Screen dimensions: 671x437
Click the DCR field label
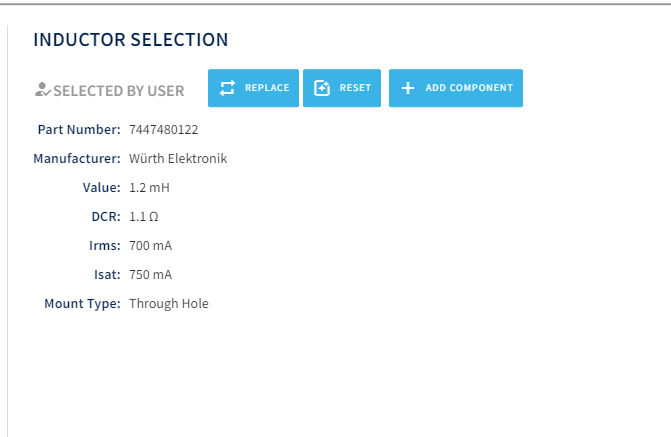pos(105,217)
